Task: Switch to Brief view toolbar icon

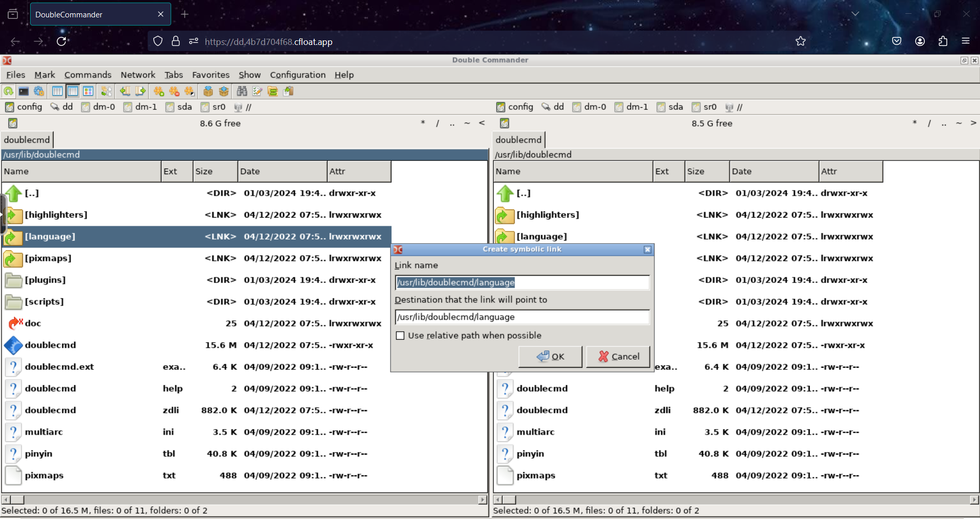Action: click(x=57, y=91)
